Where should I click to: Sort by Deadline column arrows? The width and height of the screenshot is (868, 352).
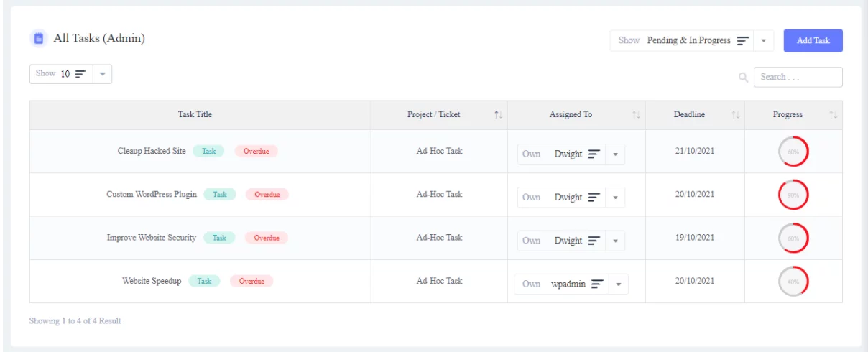click(735, 115)
